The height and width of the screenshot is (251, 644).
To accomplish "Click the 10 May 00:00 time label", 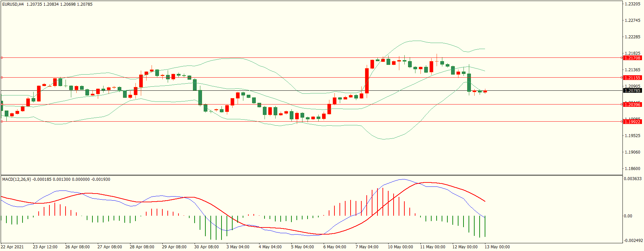I will tap(400, 247).
